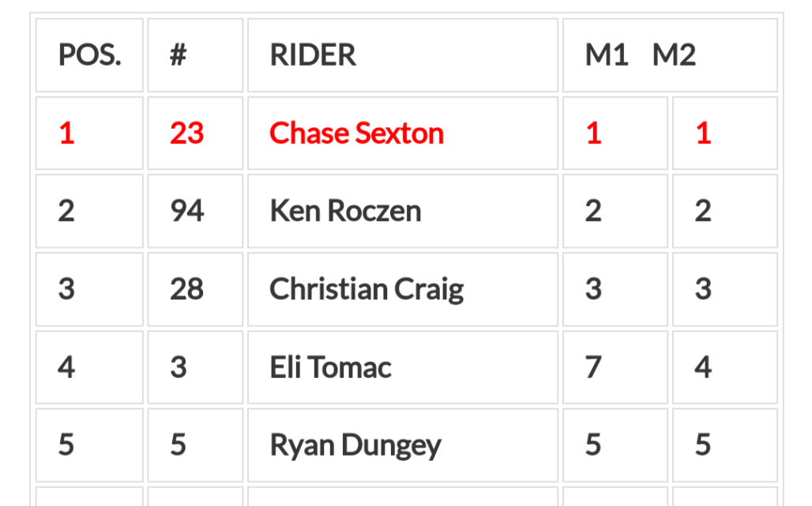Click bike number 94 cell
Screen dimensions: 812x506
(x=195, y=211)
